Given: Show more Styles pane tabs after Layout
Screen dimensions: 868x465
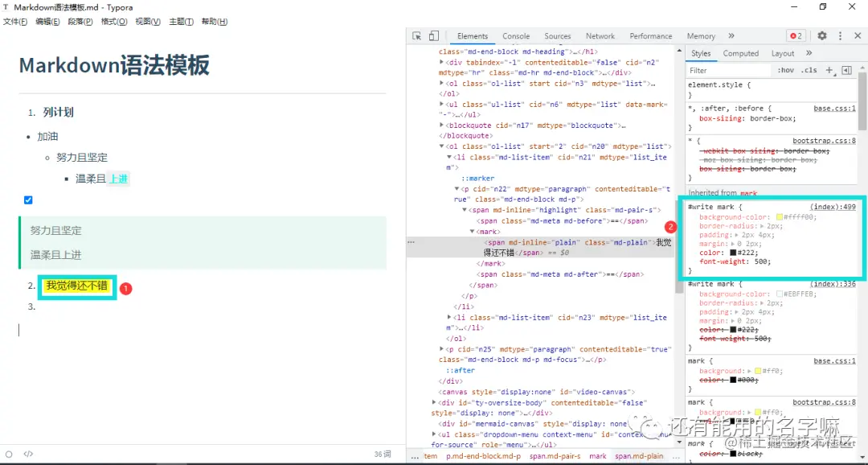Looking at the screenshot, I should [x=809, y=53].
